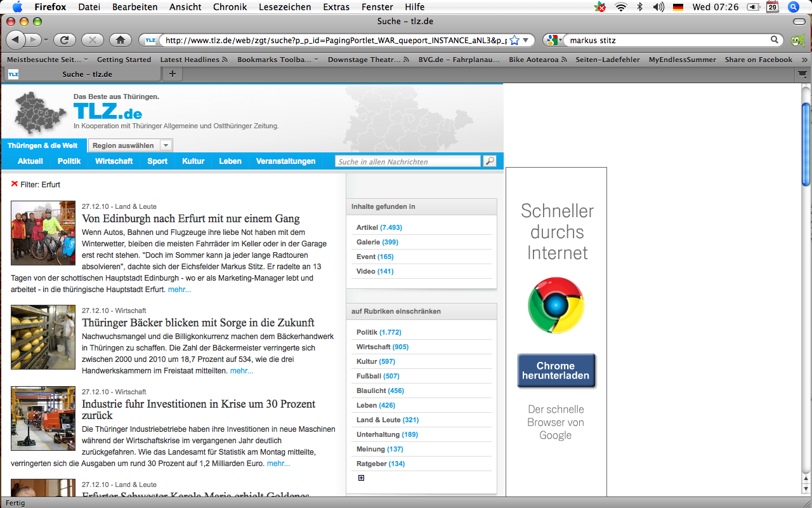
Task: Open the Apple menu
Action: point(17,7)
